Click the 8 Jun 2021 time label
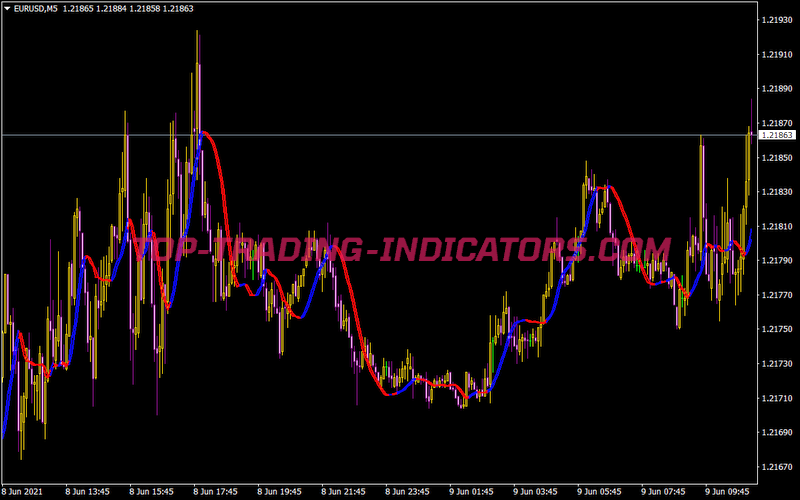800x500 pixels. (x=21, y=492)
